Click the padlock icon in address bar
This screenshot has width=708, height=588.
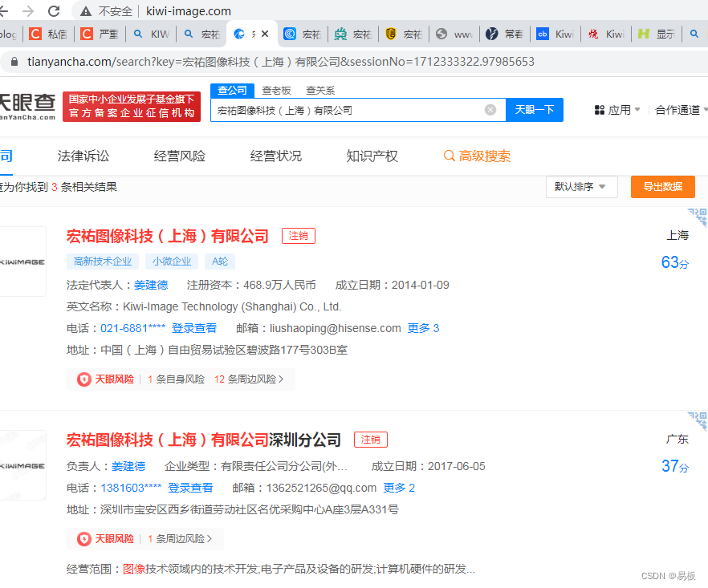tap(14, 62)
